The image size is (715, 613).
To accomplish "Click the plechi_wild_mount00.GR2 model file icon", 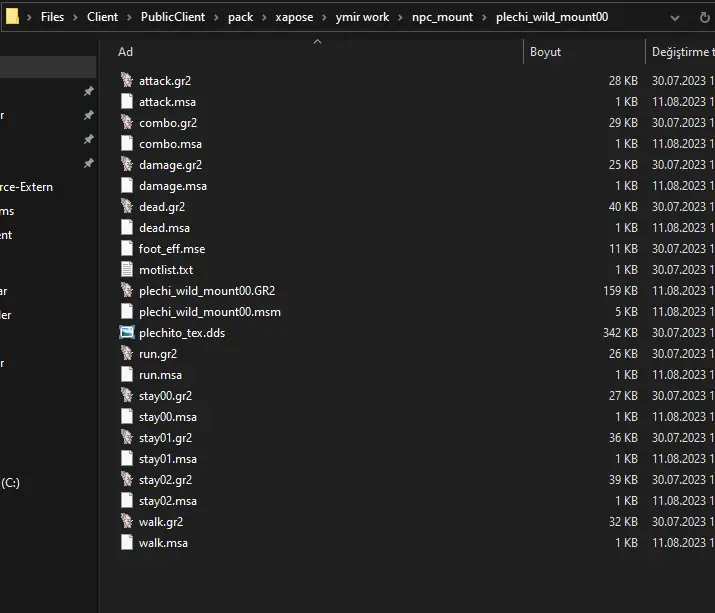I will click(126, 291).
